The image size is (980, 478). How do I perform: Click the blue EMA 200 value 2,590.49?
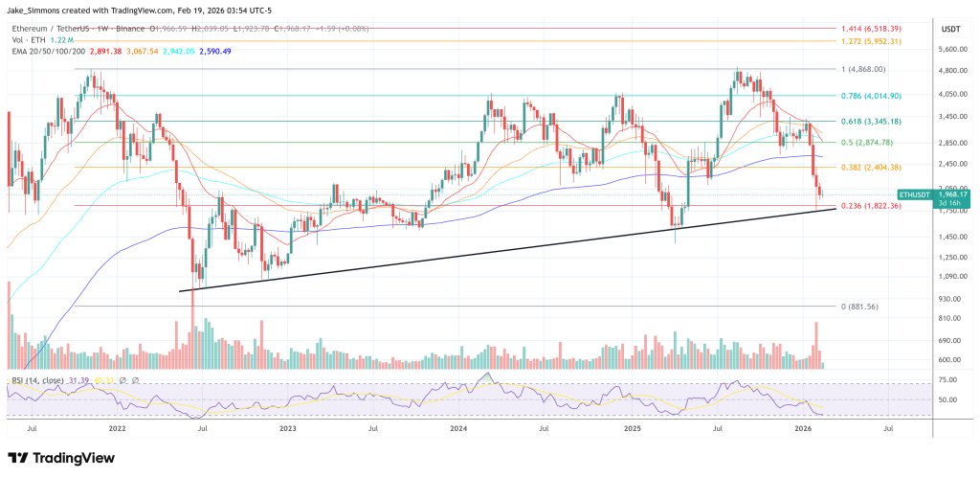click(x=215, y=52)
